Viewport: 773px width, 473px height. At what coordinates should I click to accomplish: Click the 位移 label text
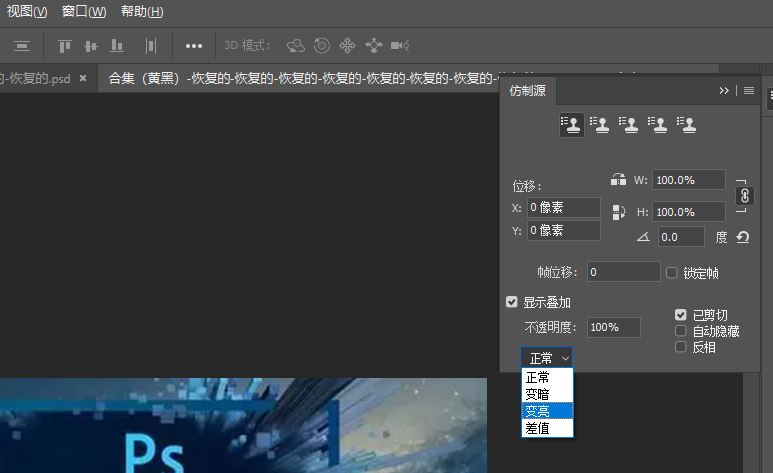(x=527, y=186)
